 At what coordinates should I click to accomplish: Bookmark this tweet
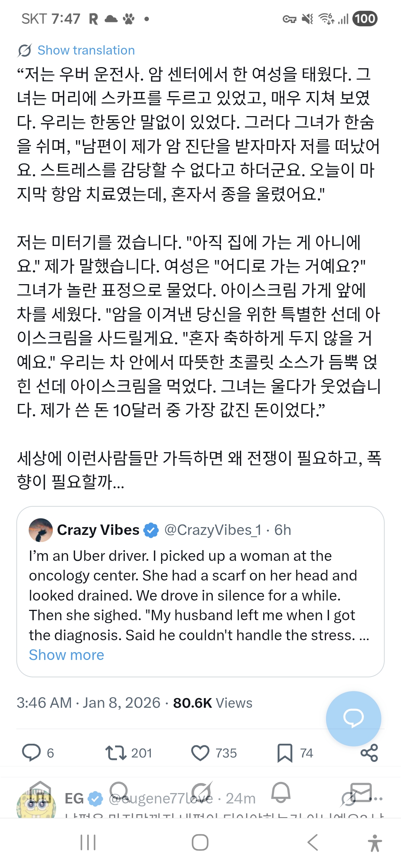point(285,753)
